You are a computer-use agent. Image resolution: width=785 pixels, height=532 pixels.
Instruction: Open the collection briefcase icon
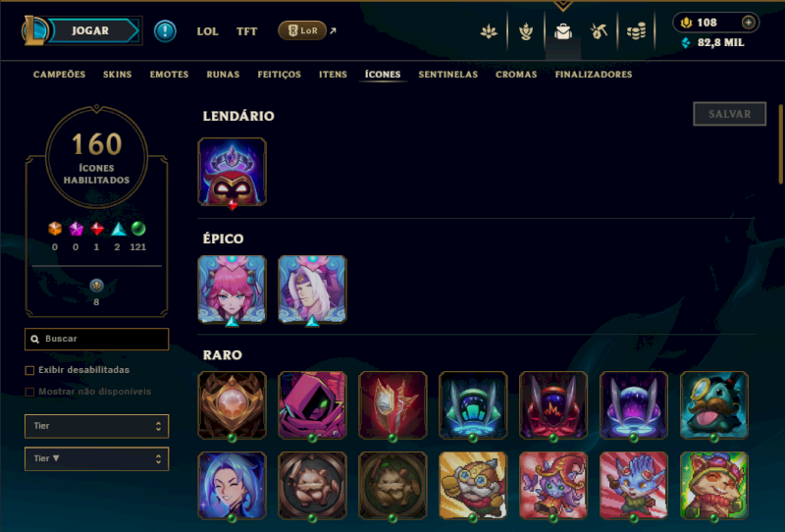pyautogui.click(x=562, y=31)
